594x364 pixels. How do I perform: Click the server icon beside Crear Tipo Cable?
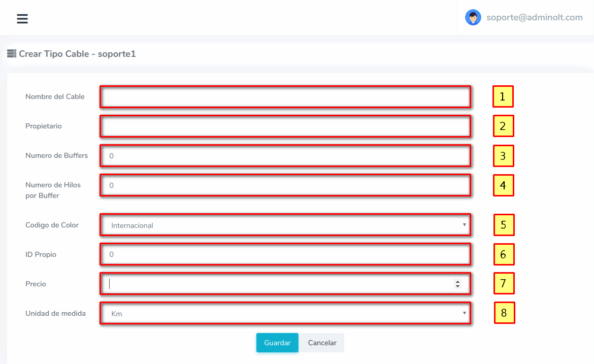[x=11, y=53]
